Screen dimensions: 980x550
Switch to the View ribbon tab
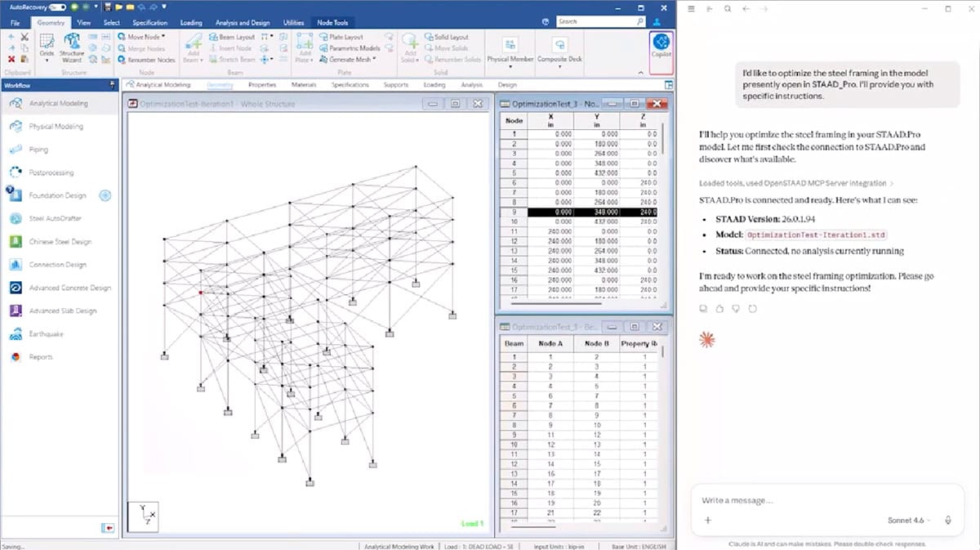(x=82, y=23)
